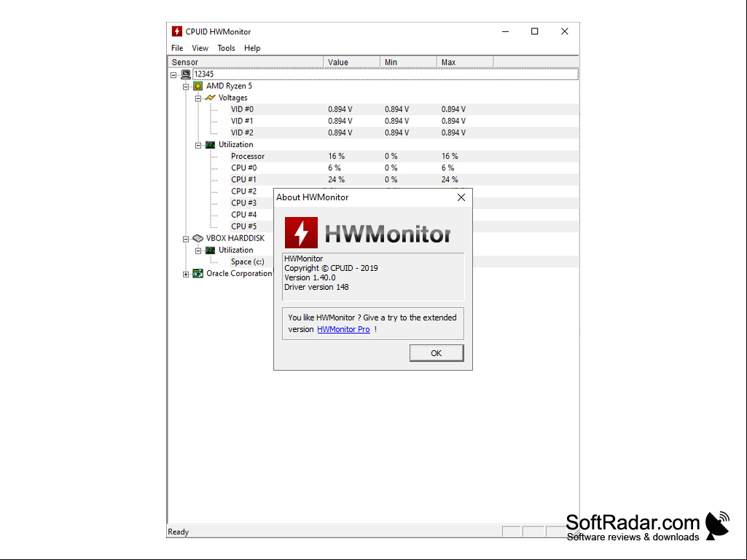Click the AMD Ryzen 5 processor chip icon
This screenshot has height=560, width=747.
(x=198, y=86)
